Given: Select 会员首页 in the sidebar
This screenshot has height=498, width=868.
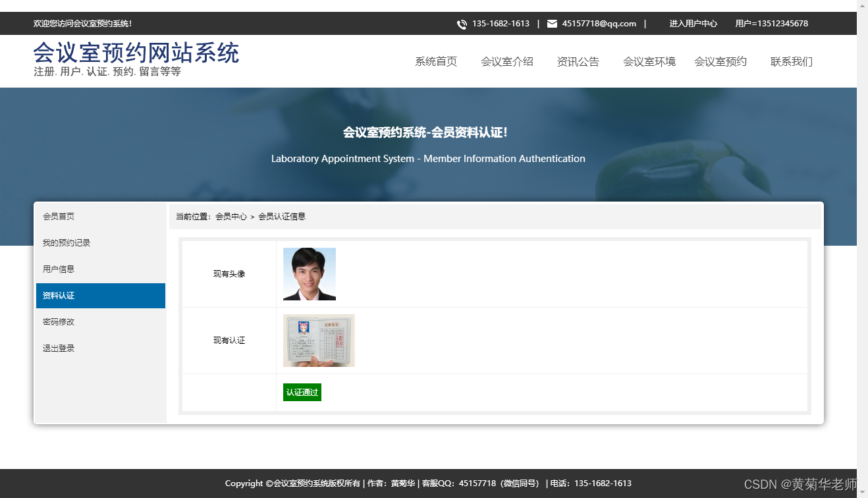Looking at the screenshot, I should (x=58, y=216).
